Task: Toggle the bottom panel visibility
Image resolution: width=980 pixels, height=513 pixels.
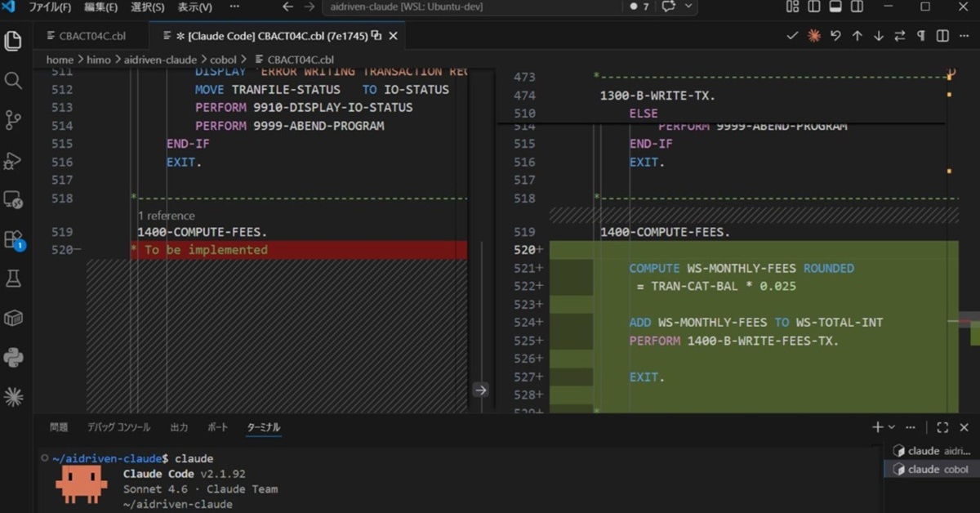Action: (835, 7)
